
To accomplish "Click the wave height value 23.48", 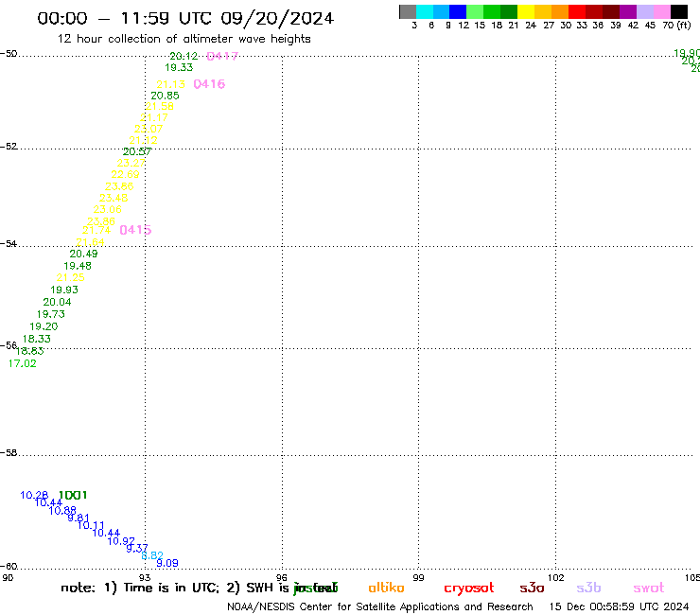I will point(114,198).
